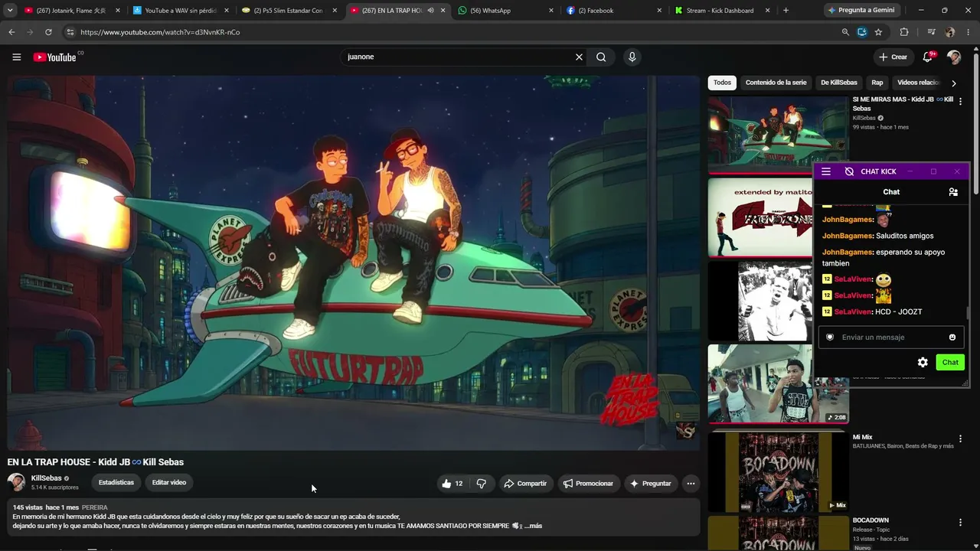The width and height of the screenshot is (980, 551).
Task: Select the De KillSebas chip
Action: (839, 83)
